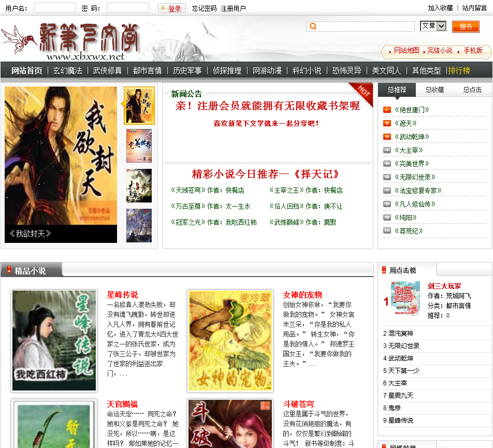This screenshot has height=448, width=493.
Task: Open 玄幻魔法 category
Action: click(68, 70)
